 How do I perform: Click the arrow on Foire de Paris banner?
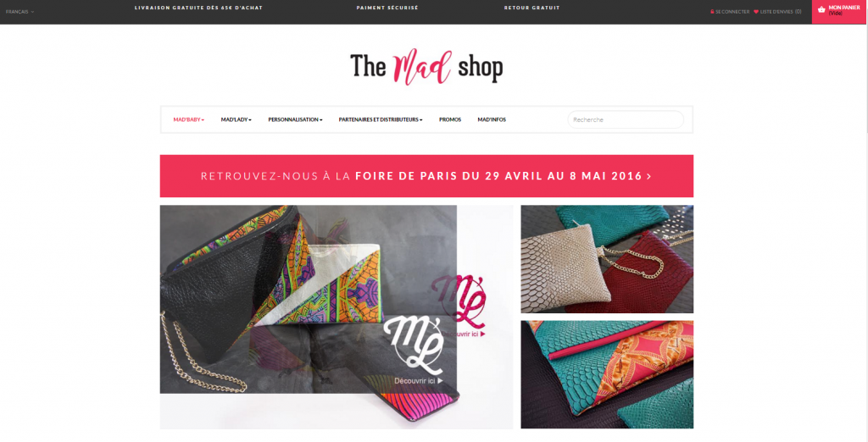point(648,176)
